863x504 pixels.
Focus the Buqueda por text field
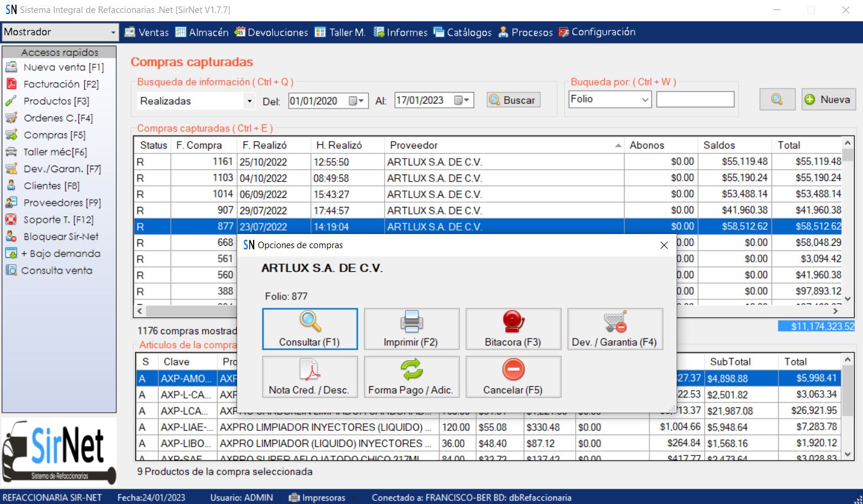pyautogui.click(x=695, y=100)
